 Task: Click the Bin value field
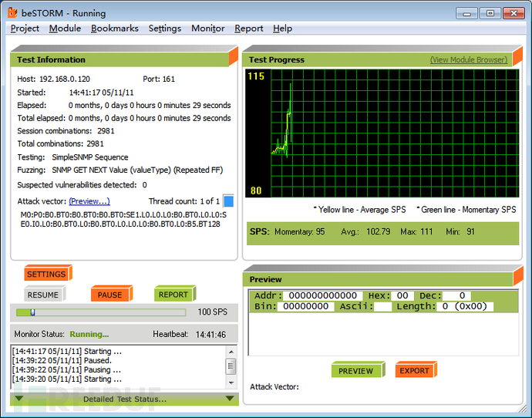(305, 307)
